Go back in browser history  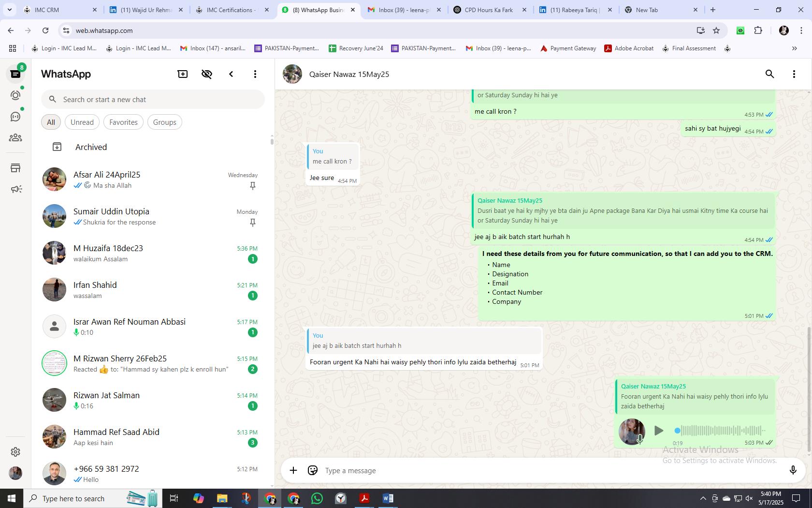coord(11,30)
